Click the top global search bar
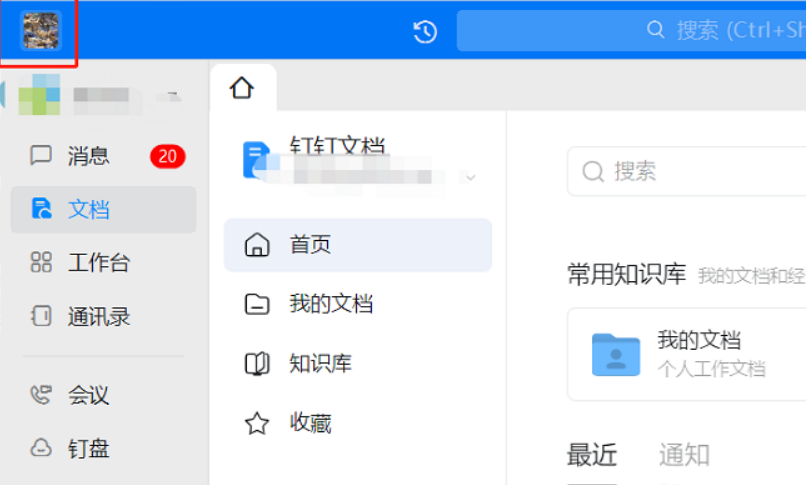 (x=630, y=31)
